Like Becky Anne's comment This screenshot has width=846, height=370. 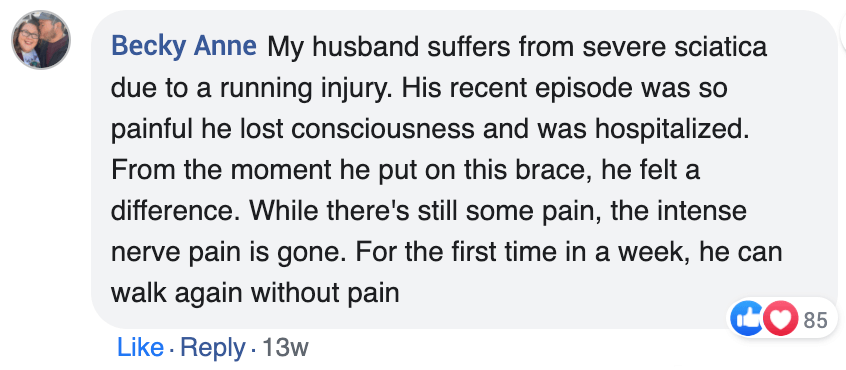[140, 348]
